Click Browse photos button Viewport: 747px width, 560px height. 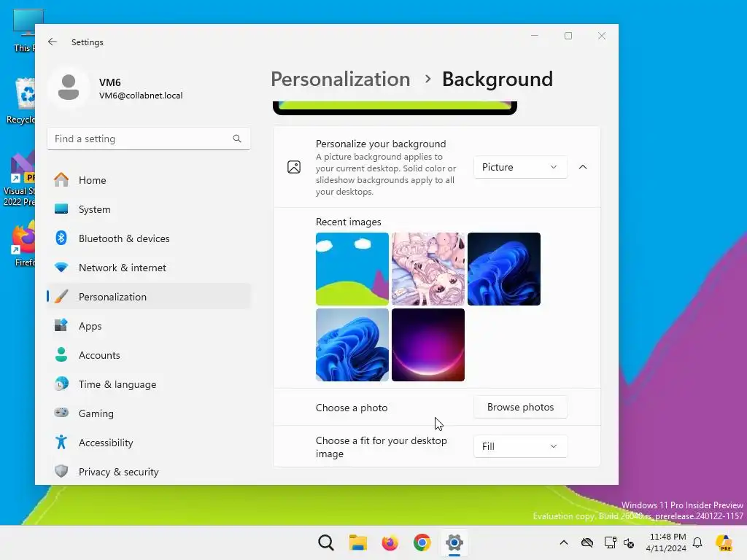520,407
